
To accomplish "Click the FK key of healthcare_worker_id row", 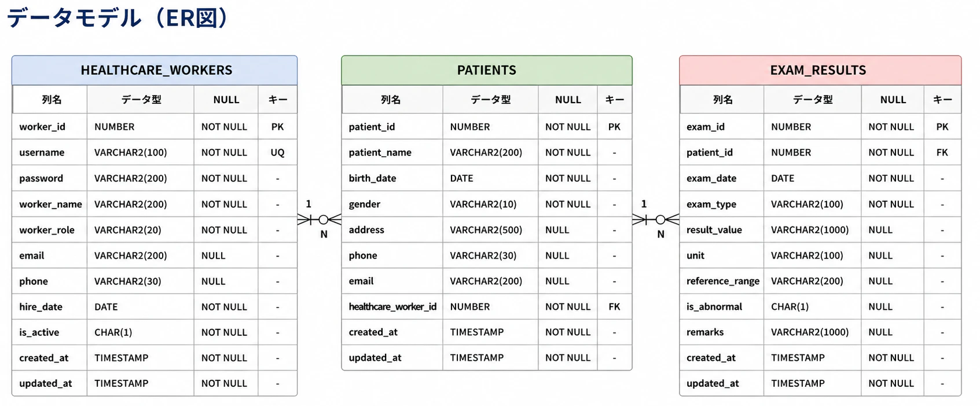I will [614, 306].
